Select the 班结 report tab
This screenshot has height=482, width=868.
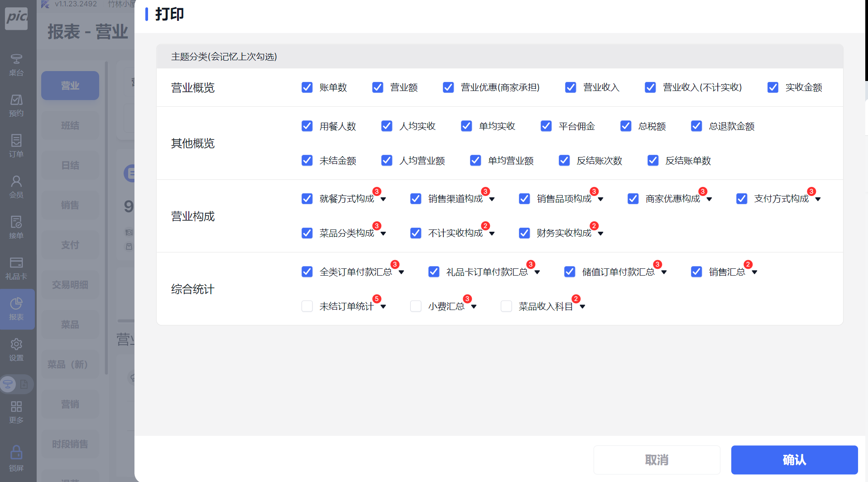(70, 125)
